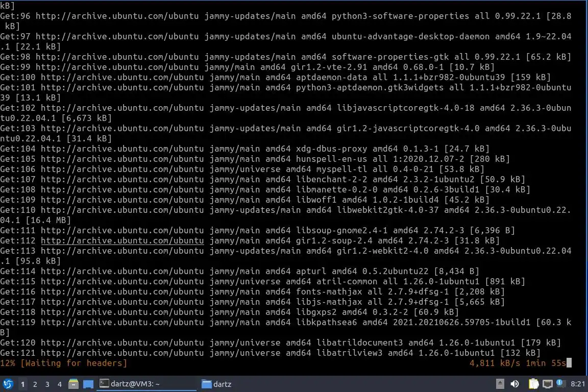Launch file manager from quick launch
The image size is (588, 392).
[x=73, y=384]
